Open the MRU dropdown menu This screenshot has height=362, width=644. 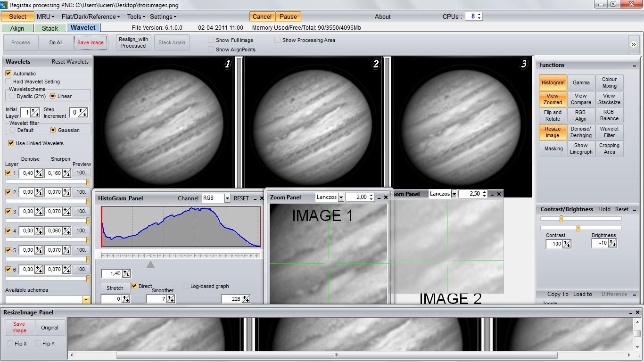tap(45, 16)
